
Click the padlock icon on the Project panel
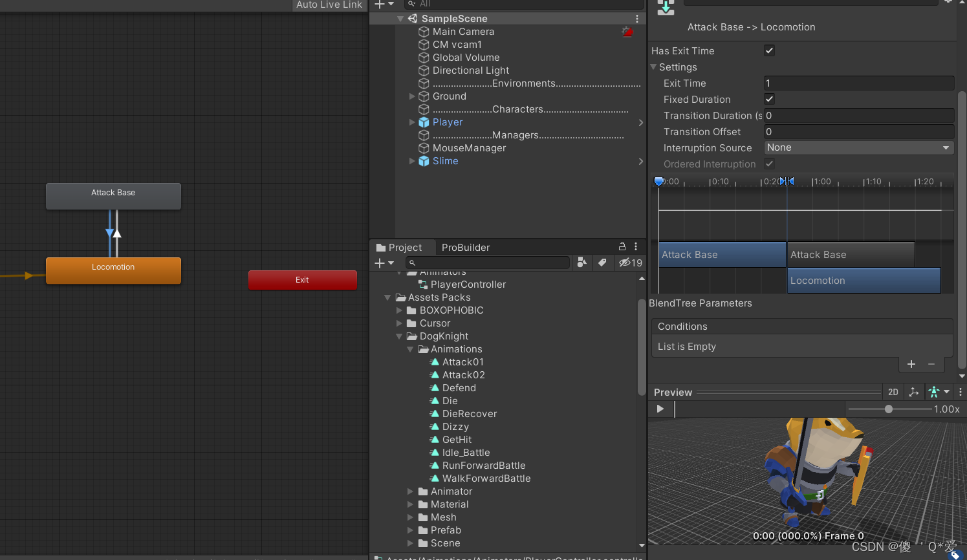tap(621, 247)
